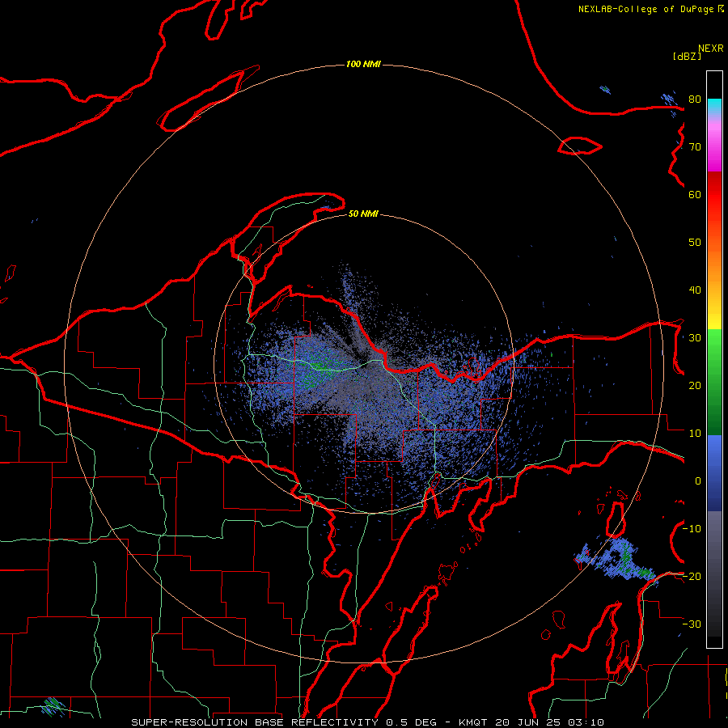Screen dimensions: 728x728
Task: Click the 40 value on the dBZ scale
Action: pos(695,290)
